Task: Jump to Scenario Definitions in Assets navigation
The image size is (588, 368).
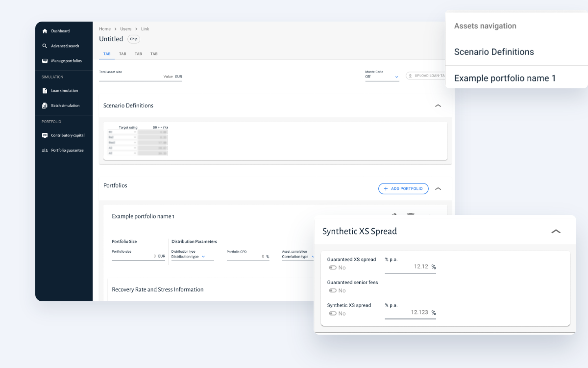Action: 494,52
